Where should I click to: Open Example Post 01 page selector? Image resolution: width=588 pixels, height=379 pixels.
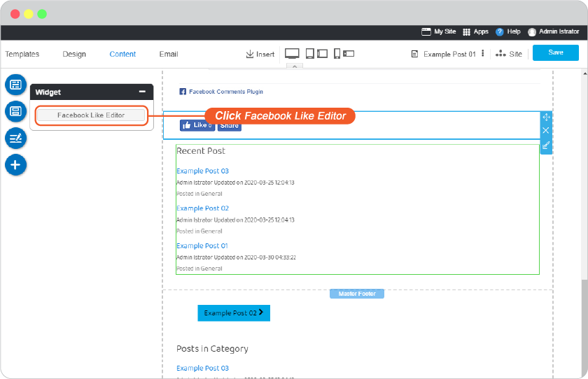(x=444, y=54)
